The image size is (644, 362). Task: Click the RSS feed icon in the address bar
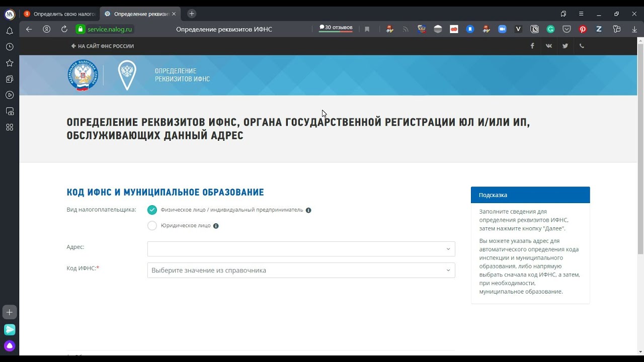[406, 29]
